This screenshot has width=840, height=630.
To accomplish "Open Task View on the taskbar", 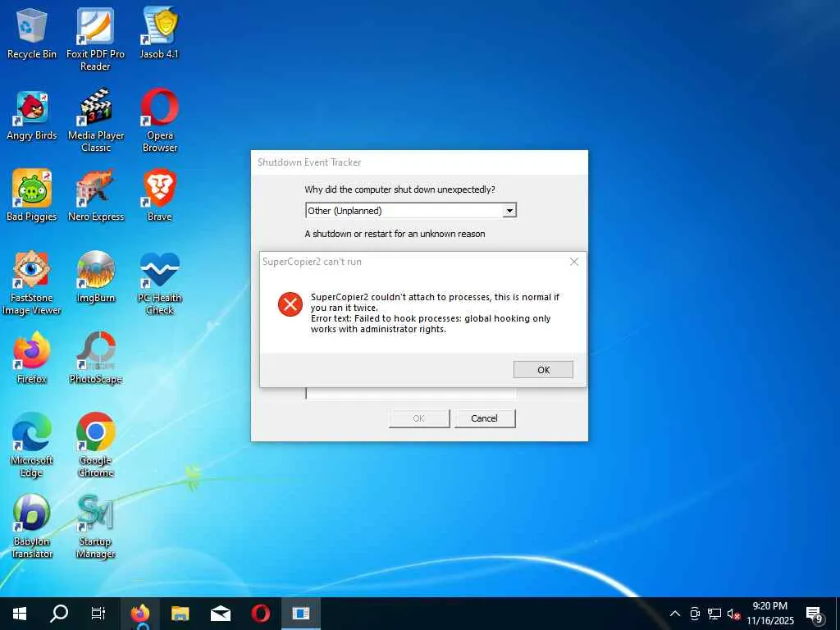I will click(x=98, y=614).
